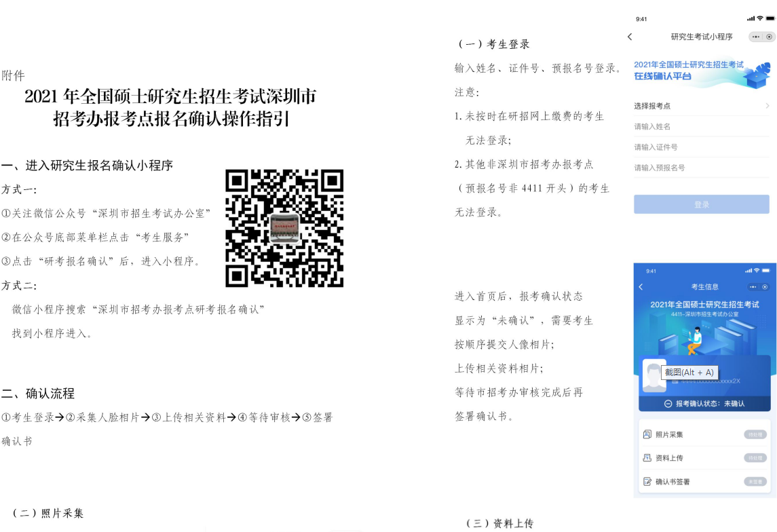Click the candidate avatar placeholder photo

coord(654,377)
